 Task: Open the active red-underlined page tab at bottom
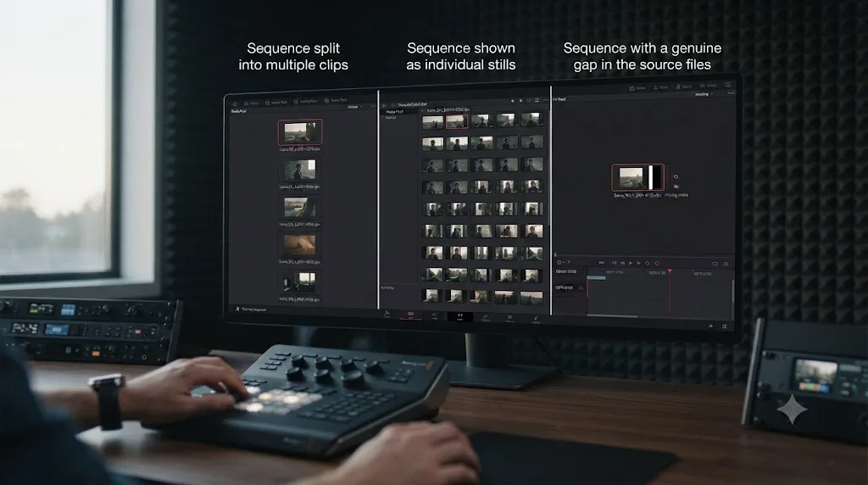pos(410,315)
